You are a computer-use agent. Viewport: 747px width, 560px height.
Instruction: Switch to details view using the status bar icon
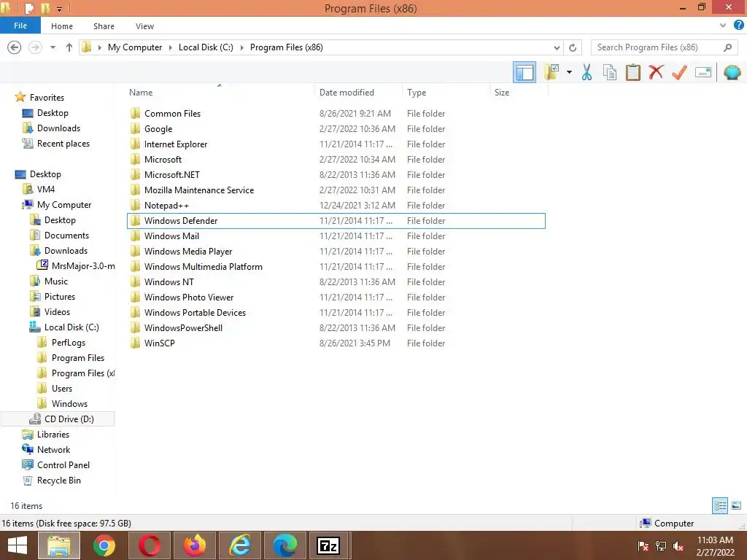(720, 505)
